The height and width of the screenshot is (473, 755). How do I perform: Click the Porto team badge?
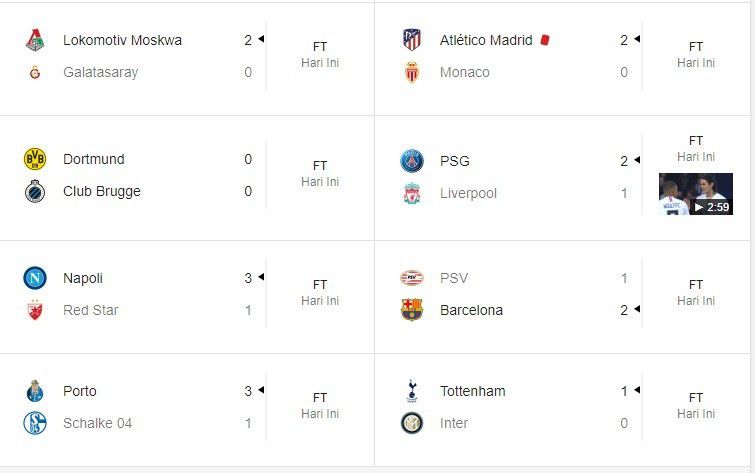[x=35, y=391]
